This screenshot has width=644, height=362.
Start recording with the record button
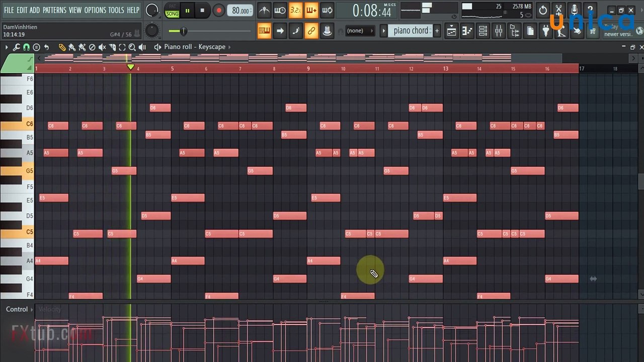pyautogui.click(x=218, y=10)
